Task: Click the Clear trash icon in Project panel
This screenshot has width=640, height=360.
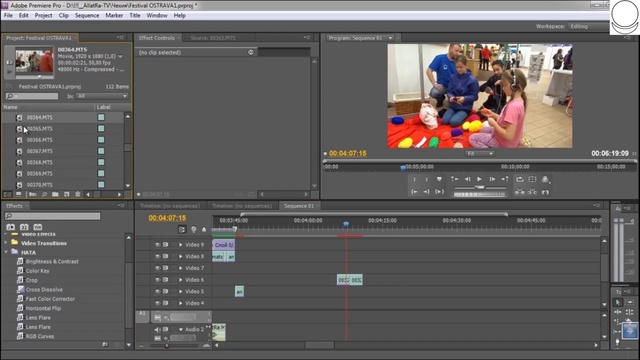Action: point(78,194)
